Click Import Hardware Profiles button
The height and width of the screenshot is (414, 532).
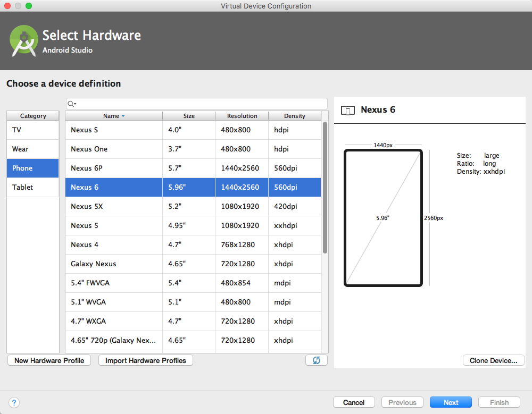click(x=146, y=360)
